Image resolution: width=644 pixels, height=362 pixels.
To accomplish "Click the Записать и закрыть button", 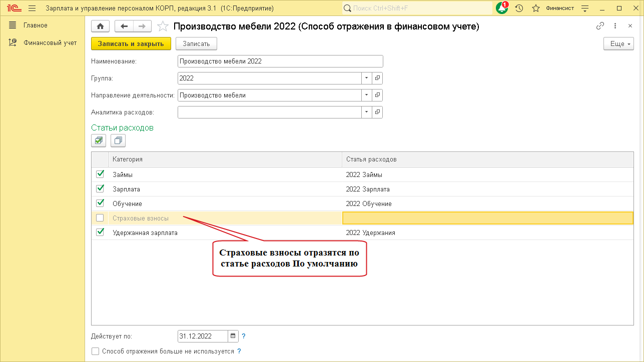I will (x=131, y=44).
